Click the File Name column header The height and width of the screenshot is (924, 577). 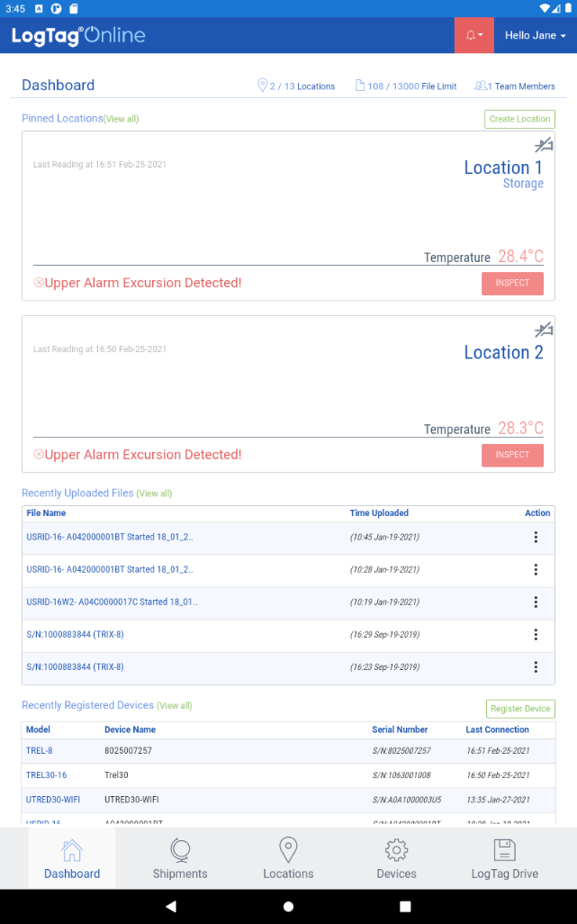point(46,512)
